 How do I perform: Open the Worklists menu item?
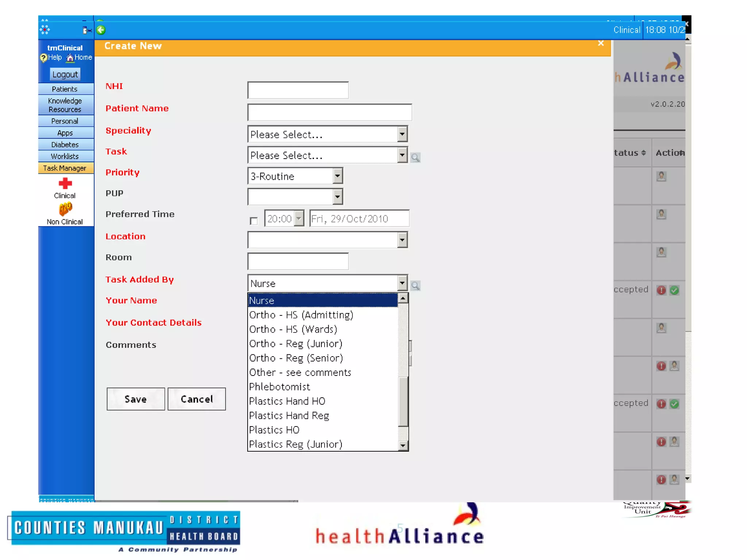(x=65, y=156)
